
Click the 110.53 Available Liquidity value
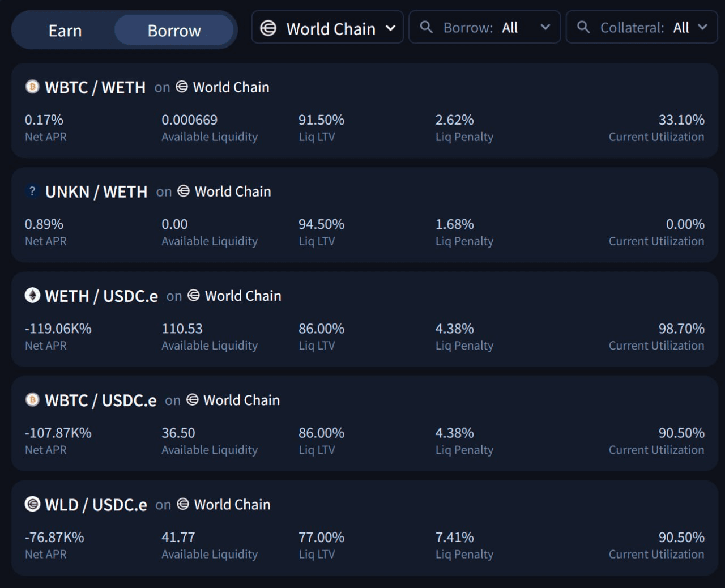(x=182, y=329)
